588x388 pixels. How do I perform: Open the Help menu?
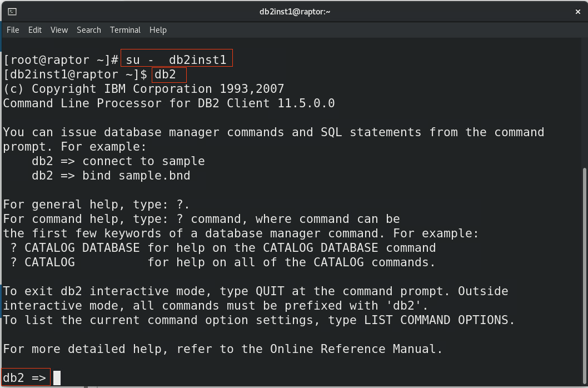coord(158,30)
